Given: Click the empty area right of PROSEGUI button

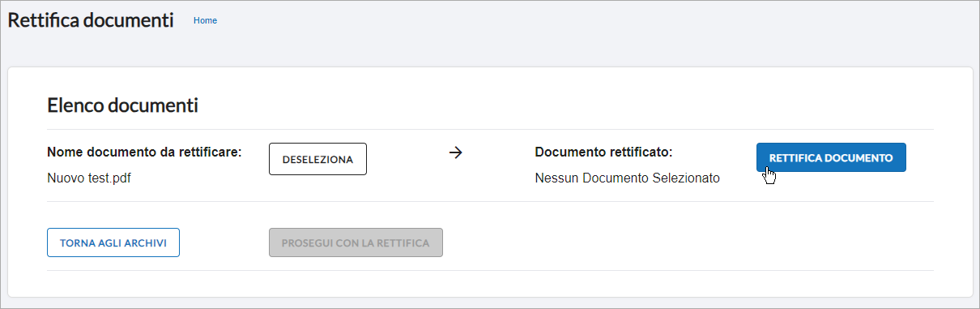Looking at the screenshot, I should click(688, 242).
